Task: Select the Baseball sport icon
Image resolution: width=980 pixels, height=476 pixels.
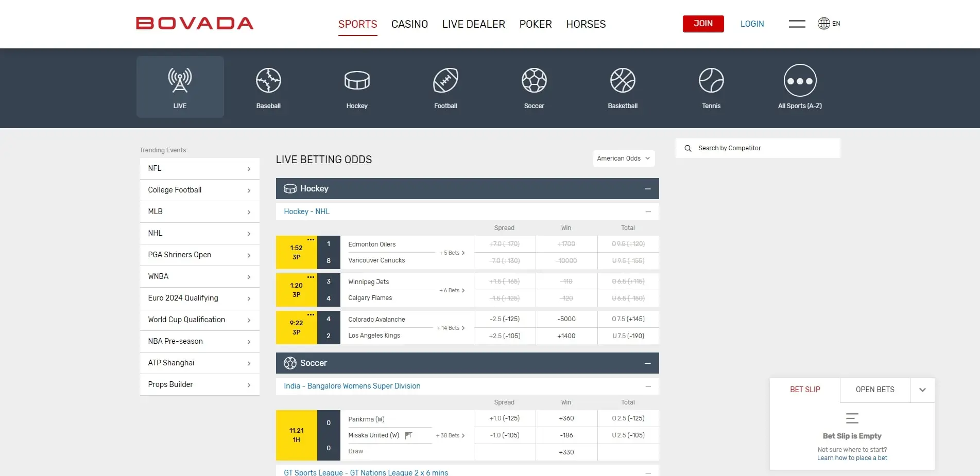Action: click(x=268, y=86)
